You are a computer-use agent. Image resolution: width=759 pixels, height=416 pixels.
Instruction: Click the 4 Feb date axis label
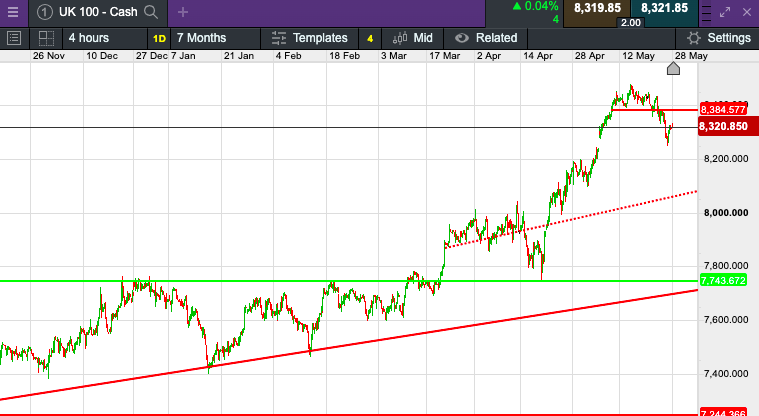tap(288, 56)
